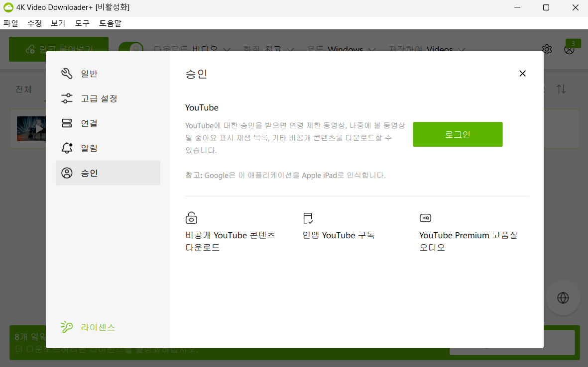Click the green 로그인 button
Image resolution: width=588 pixels, height=367 pixels.
point(458,134)
